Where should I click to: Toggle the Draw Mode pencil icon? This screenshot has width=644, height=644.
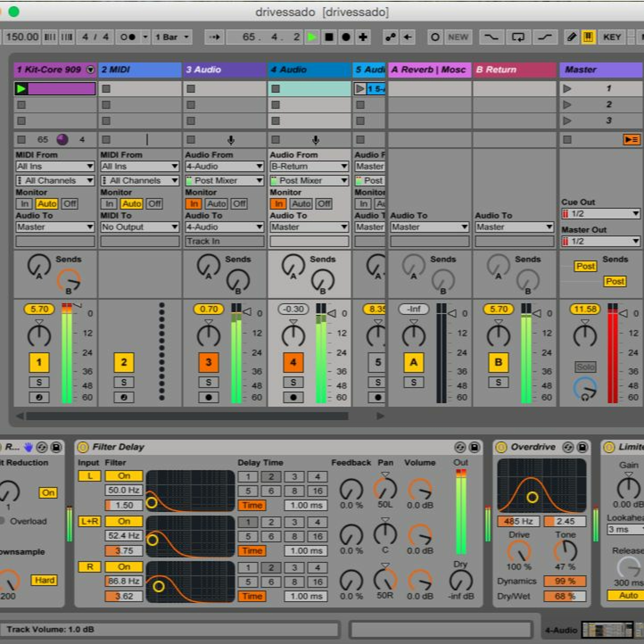pyautogui.click(x=571, y=37)
